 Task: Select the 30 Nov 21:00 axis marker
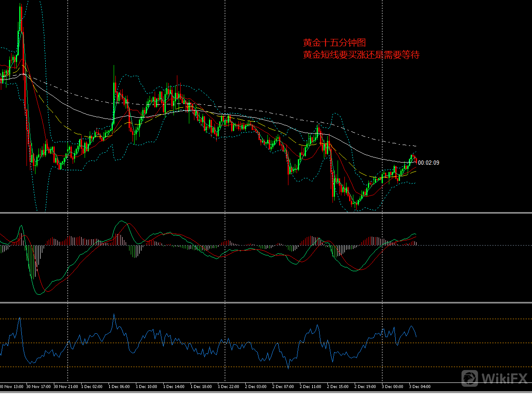pyautogui.click(x=65, y=387)
